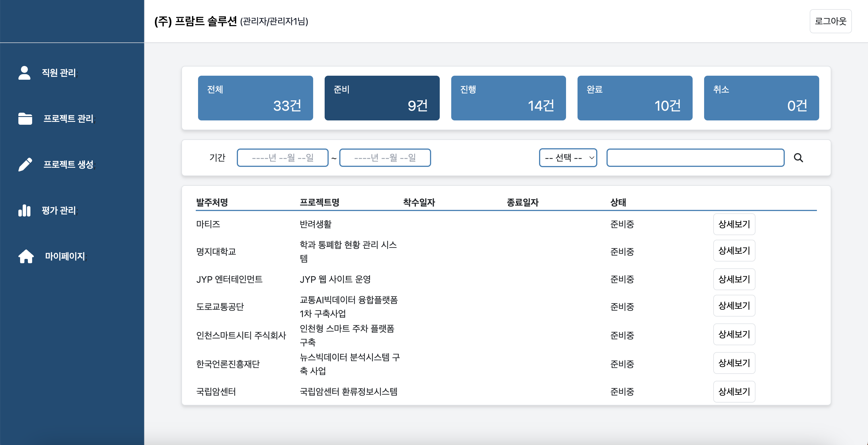868x445 pixels.
Task: Click the 로그아웃 button
Action: click(830, 21)
